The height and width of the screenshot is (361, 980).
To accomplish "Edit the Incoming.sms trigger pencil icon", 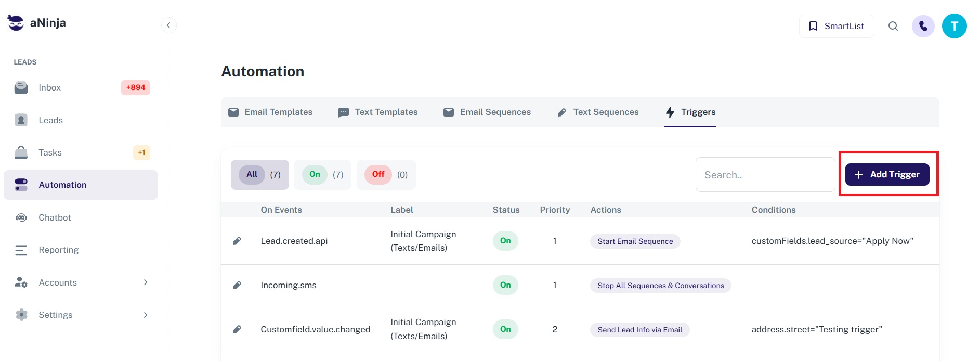I will coord(237,285).
